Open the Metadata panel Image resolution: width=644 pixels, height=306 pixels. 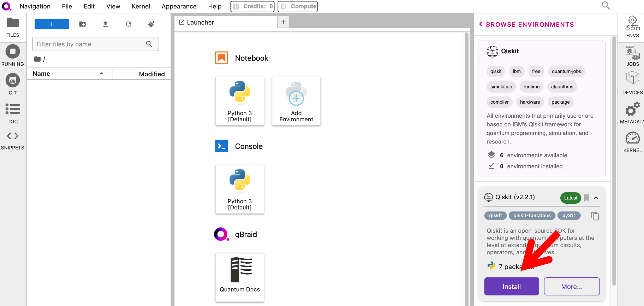633,113
